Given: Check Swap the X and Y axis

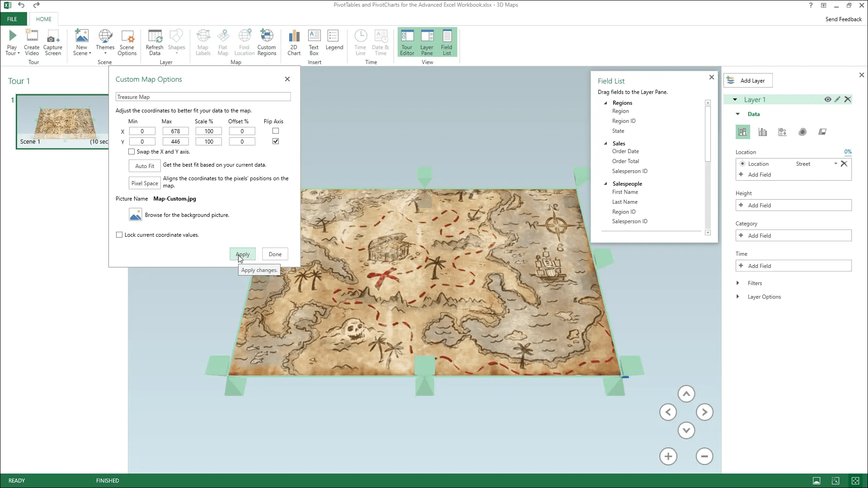Looking at the screenshot, I should coord(131,152).
